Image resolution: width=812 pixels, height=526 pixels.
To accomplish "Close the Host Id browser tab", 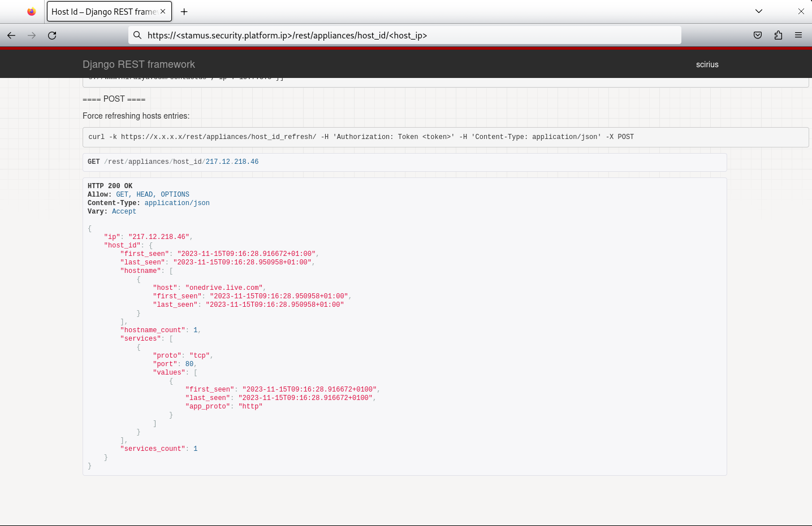I will tap(163, 11).
